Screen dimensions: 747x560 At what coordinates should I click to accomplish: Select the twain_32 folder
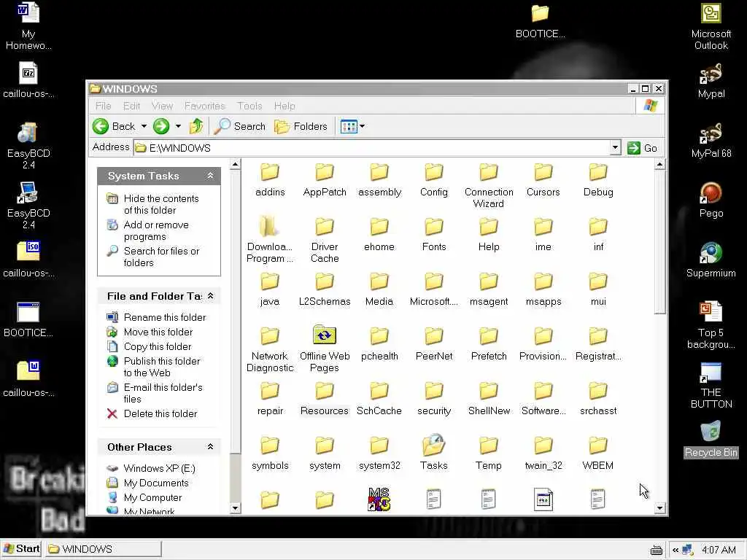(543, 452)
